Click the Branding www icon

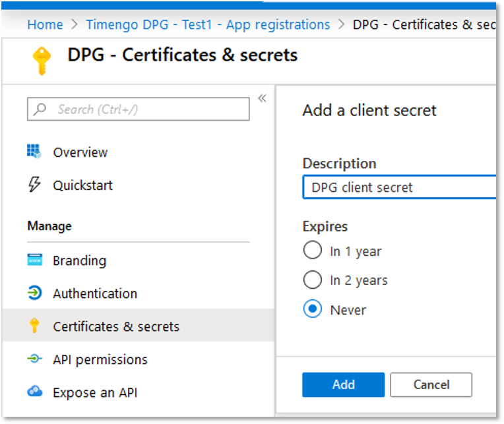(35, 260)
